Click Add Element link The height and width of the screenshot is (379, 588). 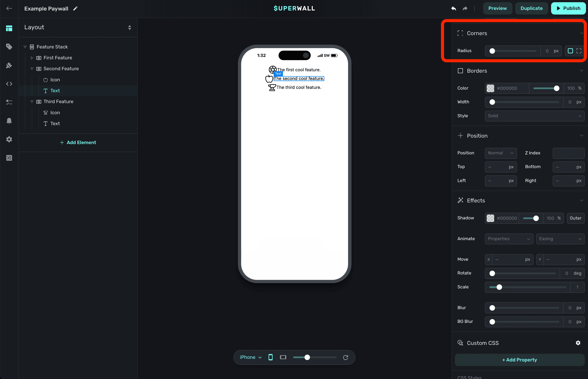(x=78, y=142)
